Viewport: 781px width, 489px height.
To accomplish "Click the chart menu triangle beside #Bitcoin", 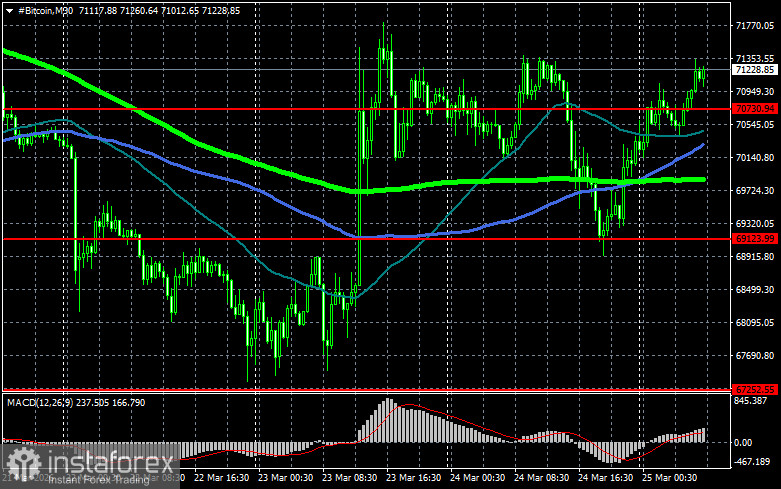I will (x=9, y=10).
